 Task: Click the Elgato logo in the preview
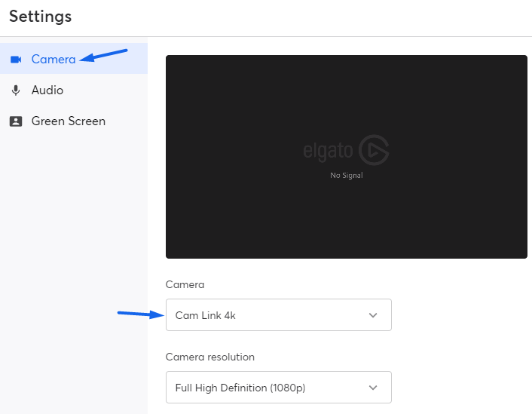374,150
